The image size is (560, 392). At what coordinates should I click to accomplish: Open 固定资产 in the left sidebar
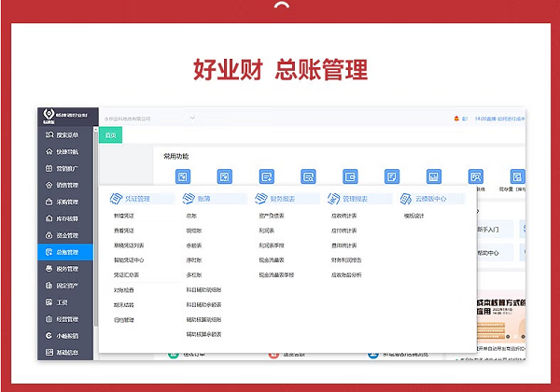tap(65, 286)
